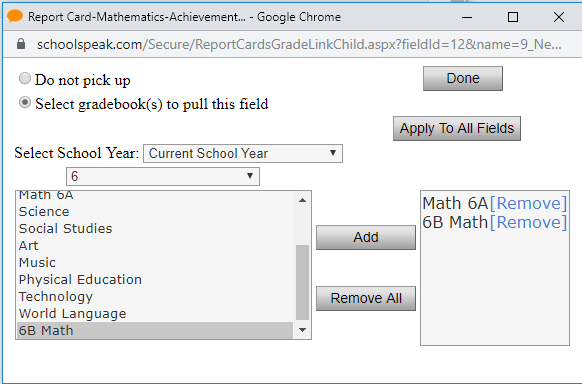Add the selected gradebook
Image resolution: width=582 pixels, height=384 pixels.
[366, 237]
